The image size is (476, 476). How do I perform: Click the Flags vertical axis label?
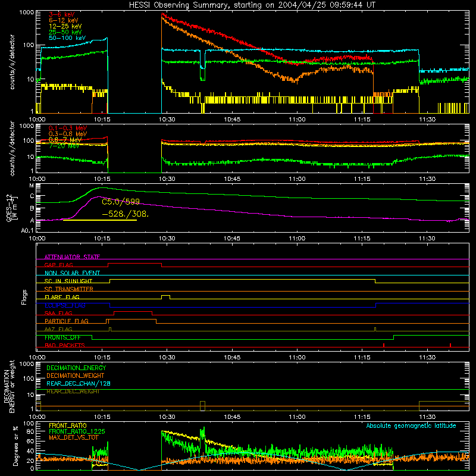point(24,297)
